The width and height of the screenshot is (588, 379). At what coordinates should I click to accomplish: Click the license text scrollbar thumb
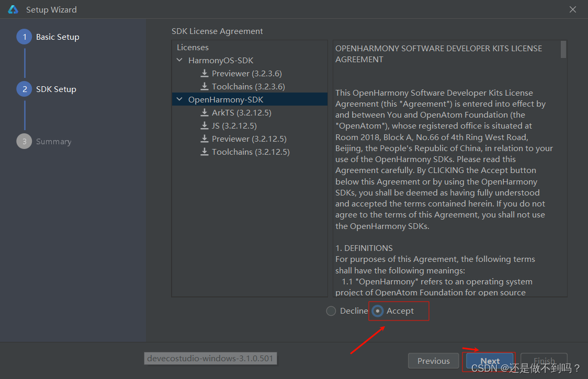click(x=563, y=50)
